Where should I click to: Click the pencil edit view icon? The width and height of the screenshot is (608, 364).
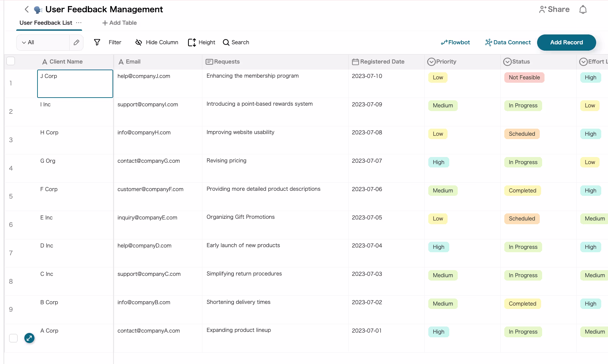coord(76,43)
